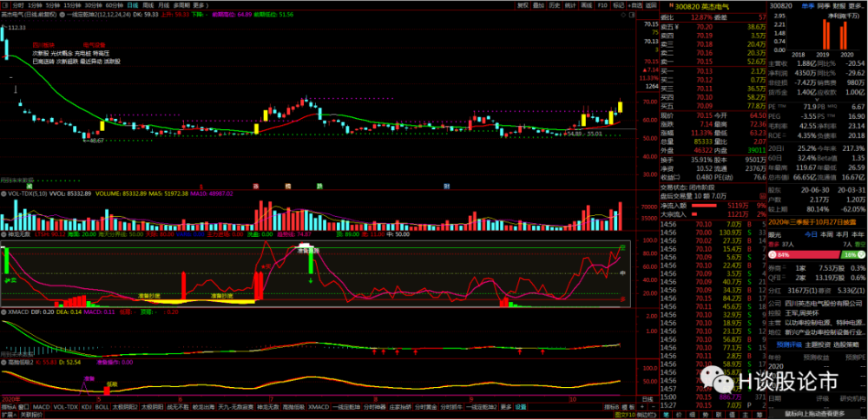The width and height of the screenshot is (868, 420).
Task: Select BOLL indicator tab
Action: [102, 407]
